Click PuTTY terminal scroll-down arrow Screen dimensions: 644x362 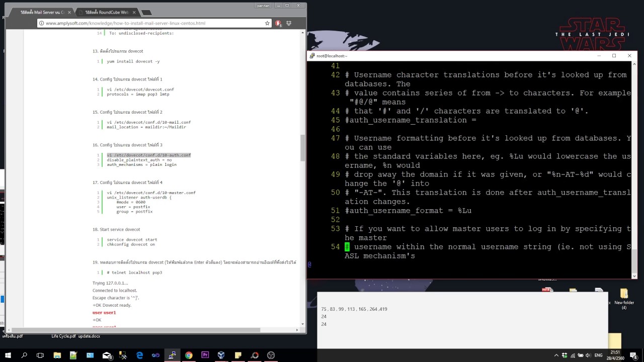(x=634, y=276)
